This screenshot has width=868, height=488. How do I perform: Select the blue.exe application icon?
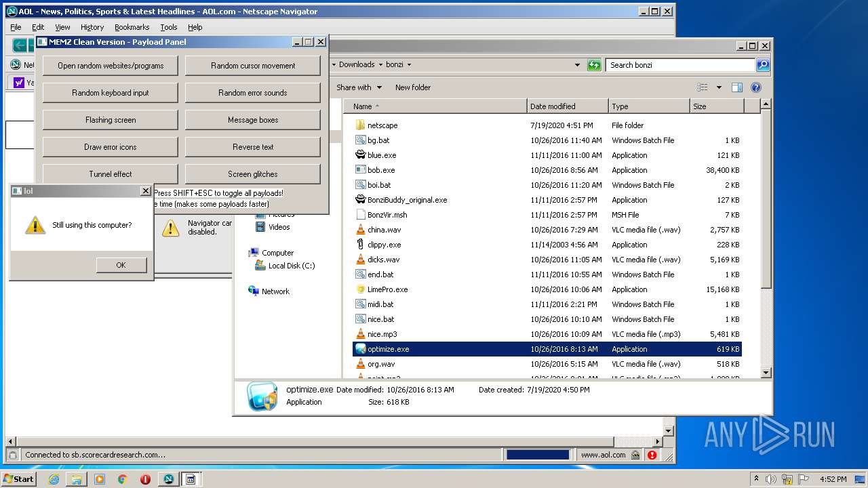360,155
